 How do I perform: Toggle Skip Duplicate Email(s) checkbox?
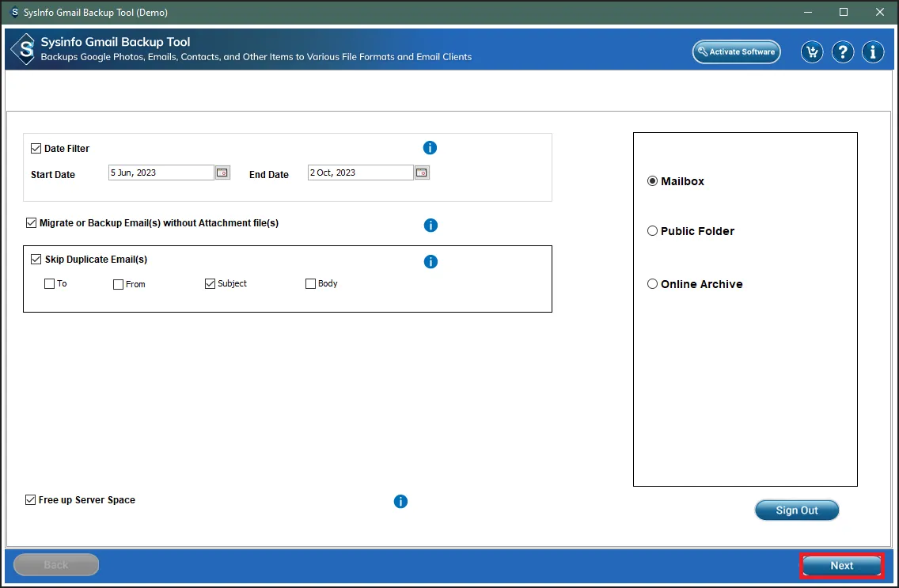coord(36,260)
